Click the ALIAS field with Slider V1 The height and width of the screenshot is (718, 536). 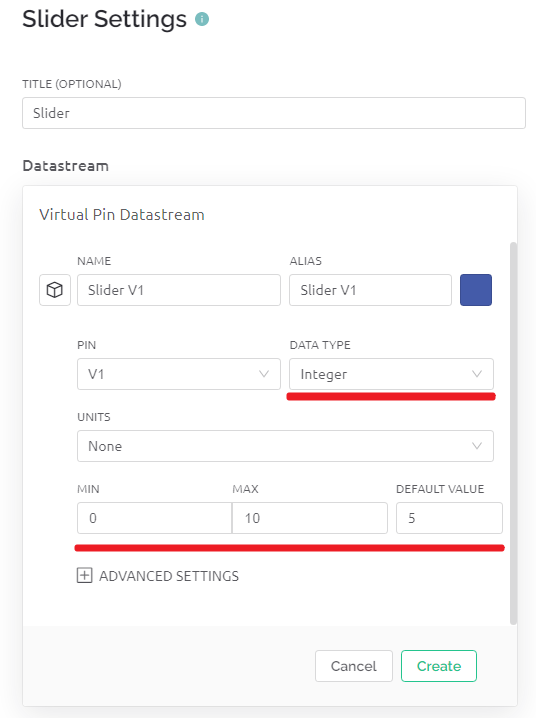370,290
